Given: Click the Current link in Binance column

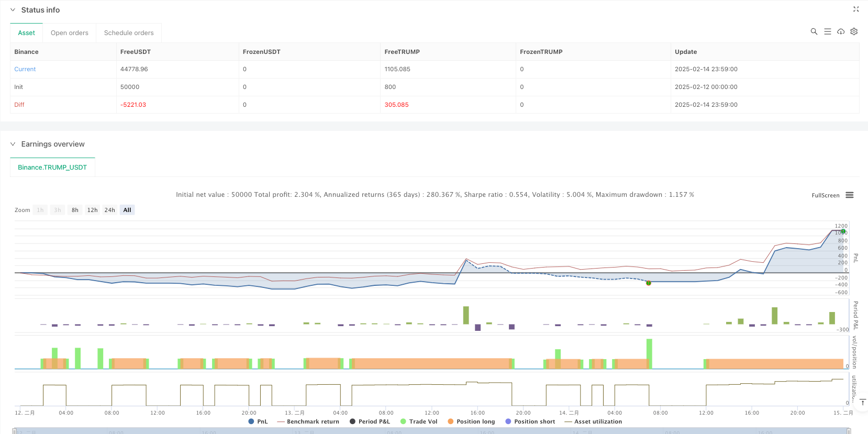Looking at the screenshot, I should [25, 69].
